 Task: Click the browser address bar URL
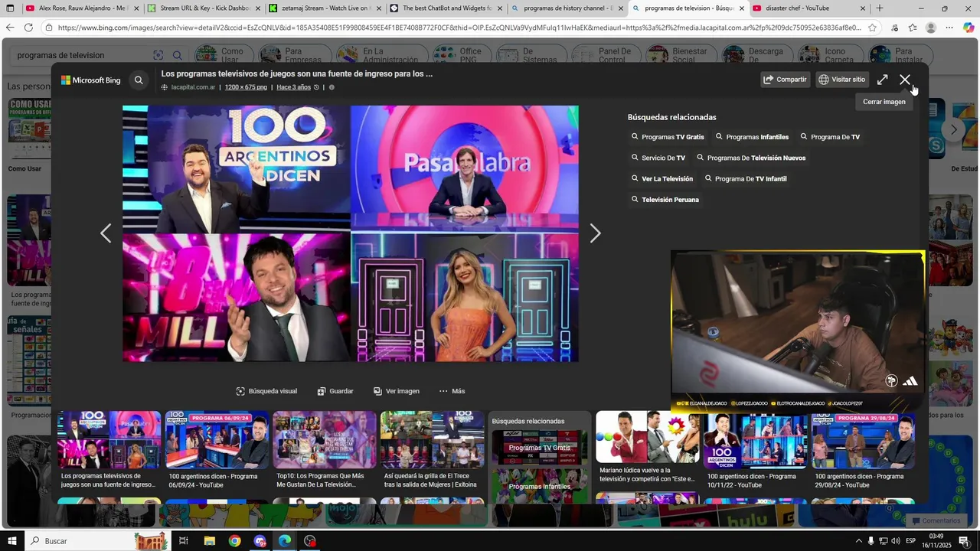click(459, 28)
